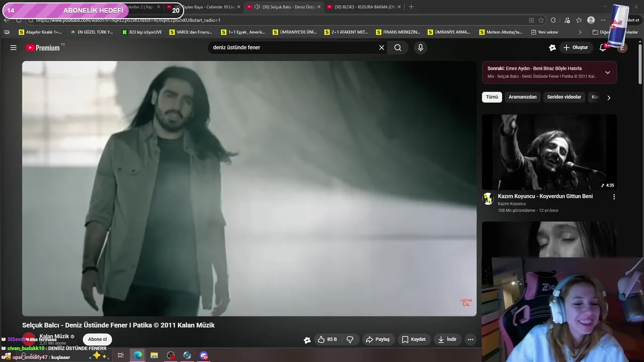The image size is (644, 362).
Task: Like the video with 85 B thumbs up
Action: [327, 339]
